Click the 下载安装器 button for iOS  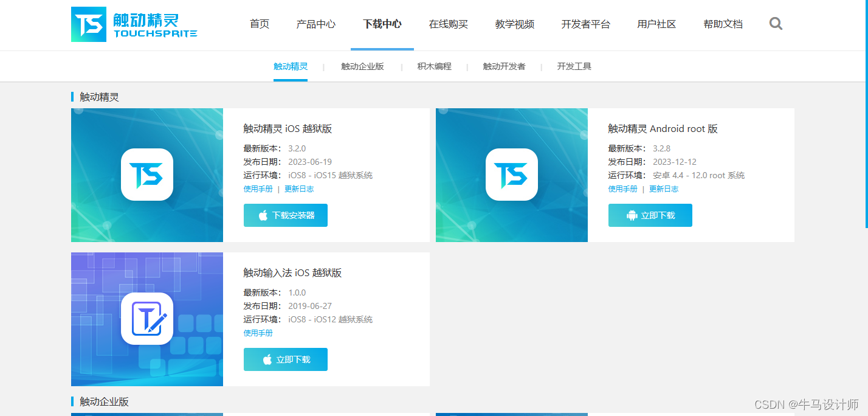tap(286, 215)
